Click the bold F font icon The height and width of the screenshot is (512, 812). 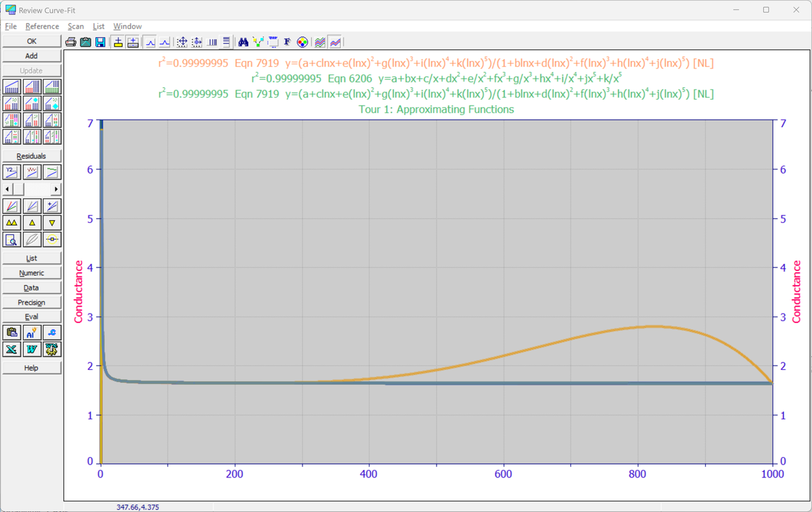click(288, 42)
